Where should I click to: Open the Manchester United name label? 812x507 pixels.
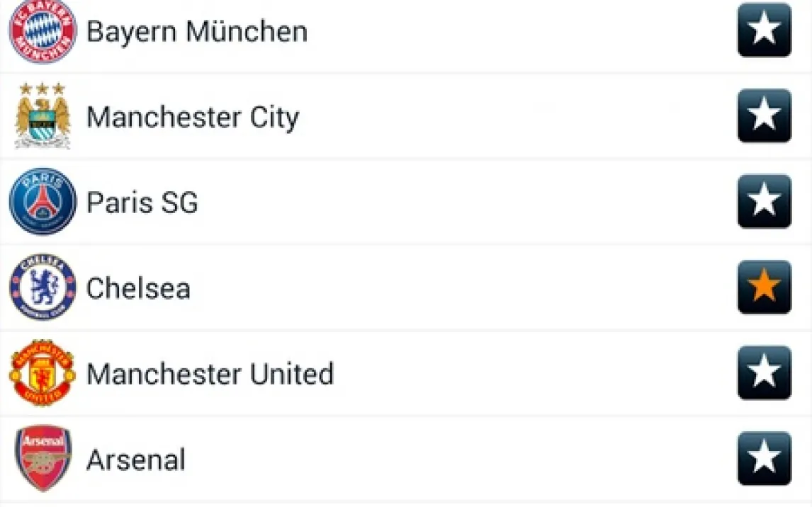tap(210, 375)
